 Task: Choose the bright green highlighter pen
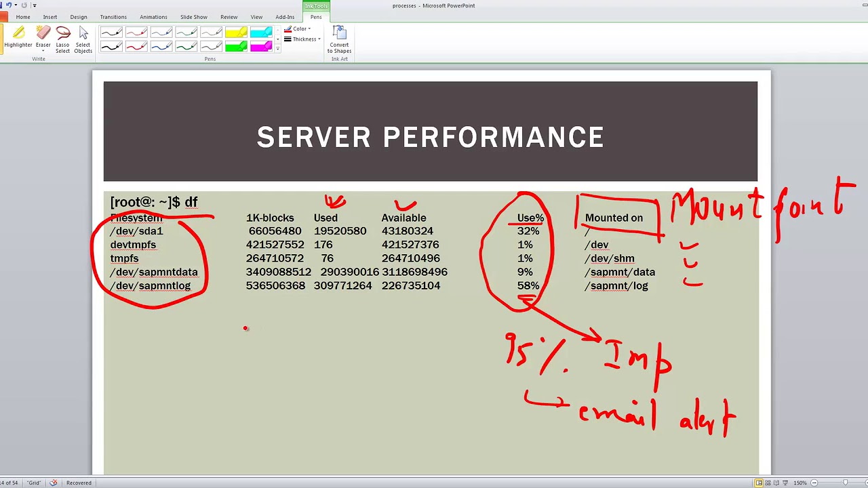[x=237, y=46]
